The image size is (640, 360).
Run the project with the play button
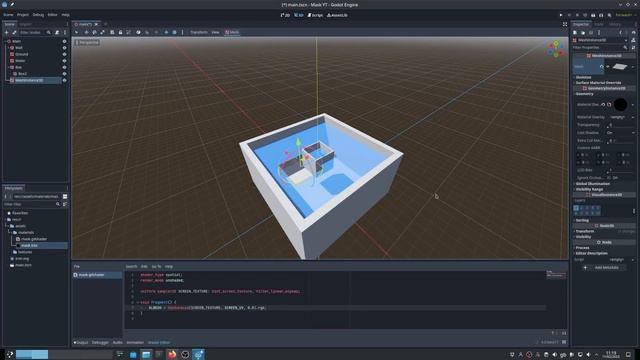[x=561, y=15]
